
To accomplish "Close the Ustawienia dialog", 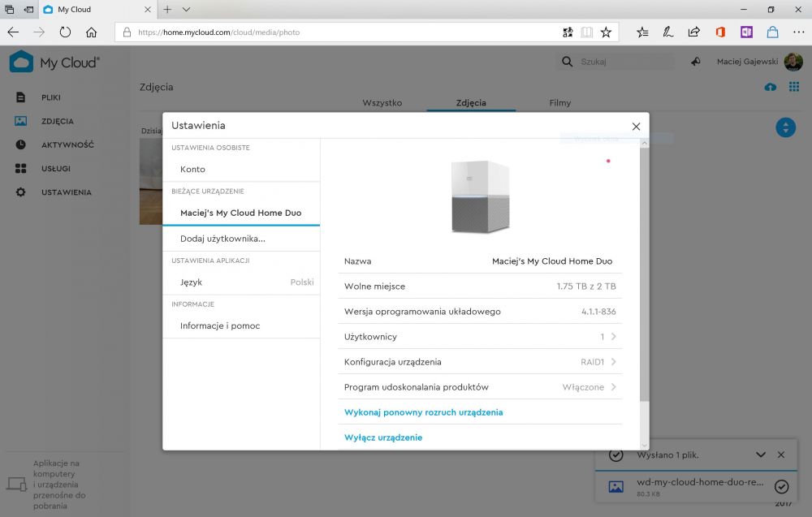I will click(636, 127).
